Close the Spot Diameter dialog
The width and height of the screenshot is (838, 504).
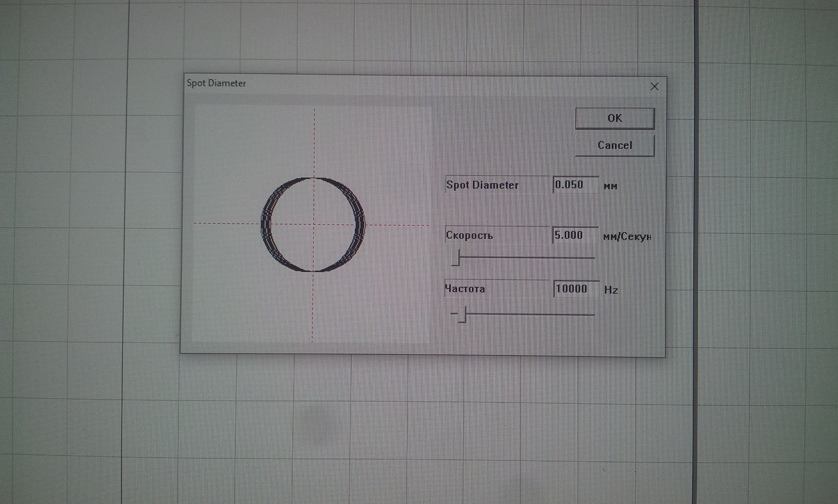point(654,87)
